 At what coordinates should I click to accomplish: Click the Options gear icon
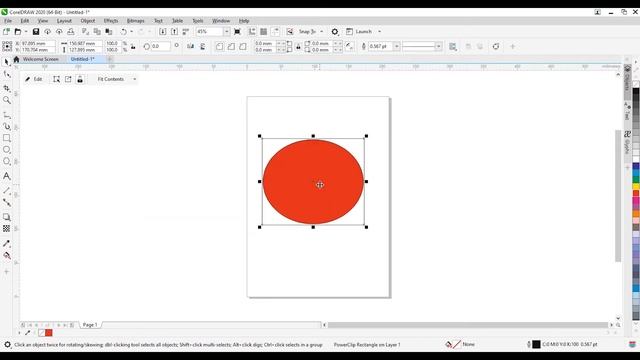click(x=335, y=31)
